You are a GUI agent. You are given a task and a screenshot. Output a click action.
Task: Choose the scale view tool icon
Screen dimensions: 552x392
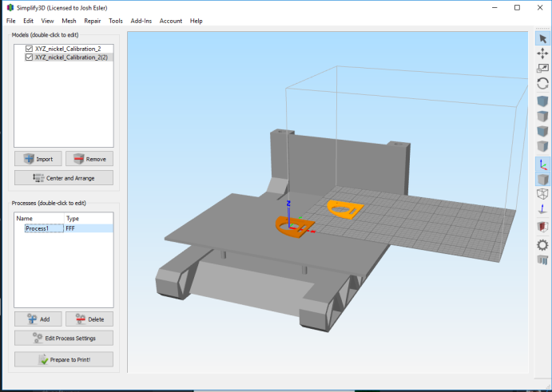pos(542,69)
